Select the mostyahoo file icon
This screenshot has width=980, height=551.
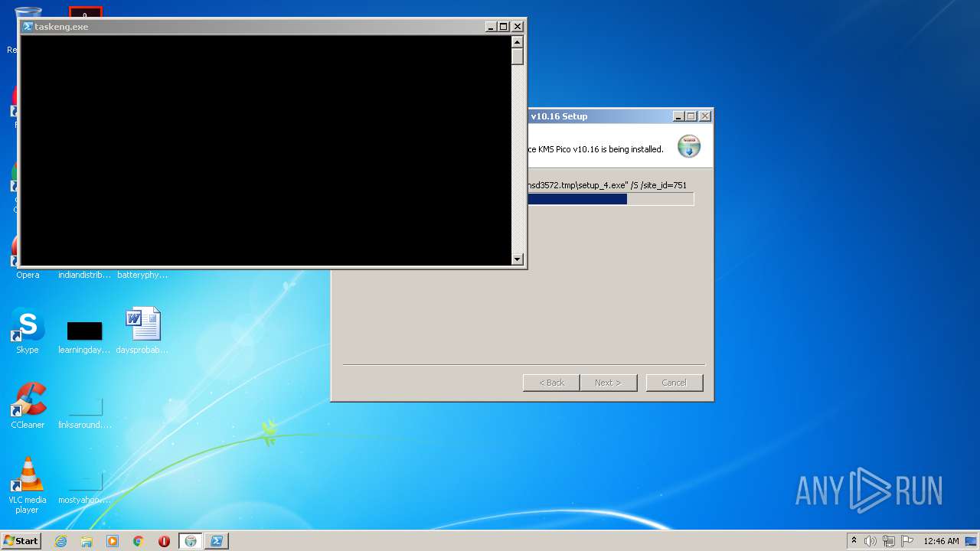click(85, 481)
